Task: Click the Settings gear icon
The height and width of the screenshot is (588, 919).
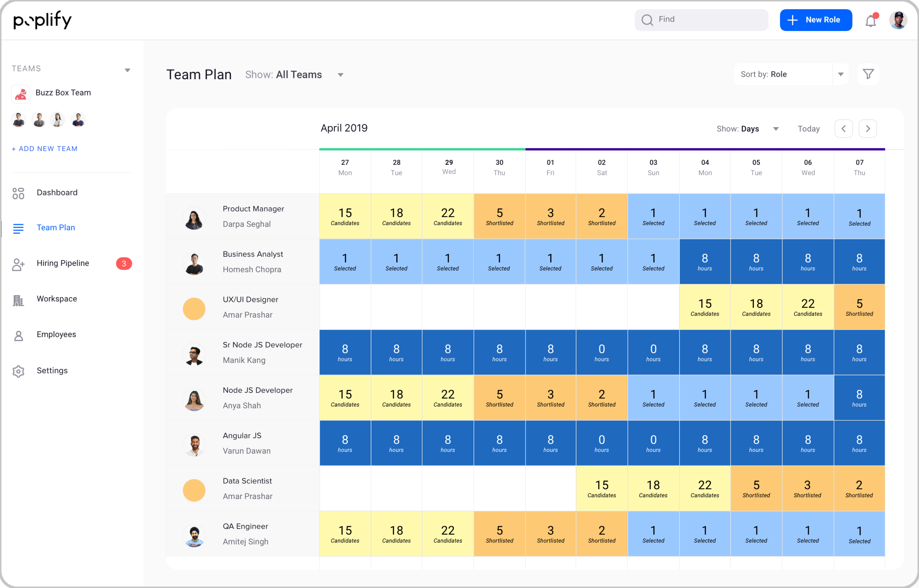Action: [18, 371]
